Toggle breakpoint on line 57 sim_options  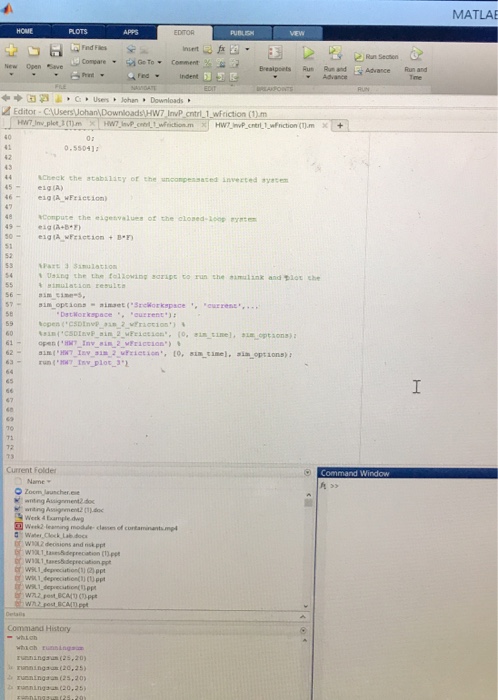(19, 304)
